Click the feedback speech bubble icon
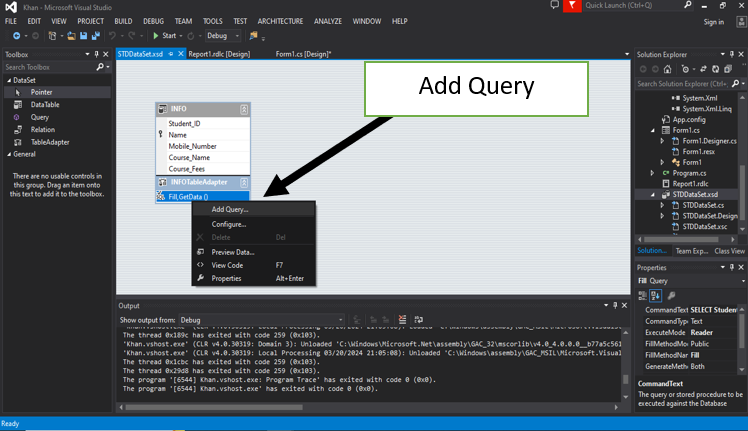Viewport: 748px width, 431px height. [554, 5]
